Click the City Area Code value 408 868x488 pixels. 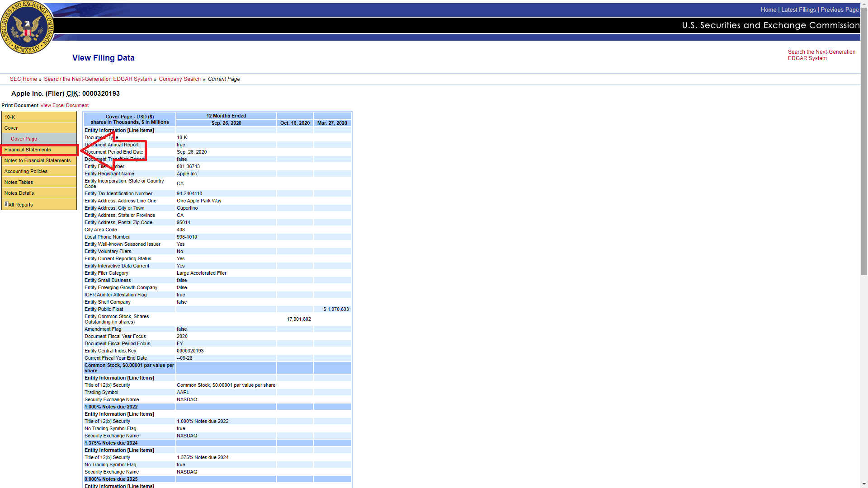pos(181,230)
